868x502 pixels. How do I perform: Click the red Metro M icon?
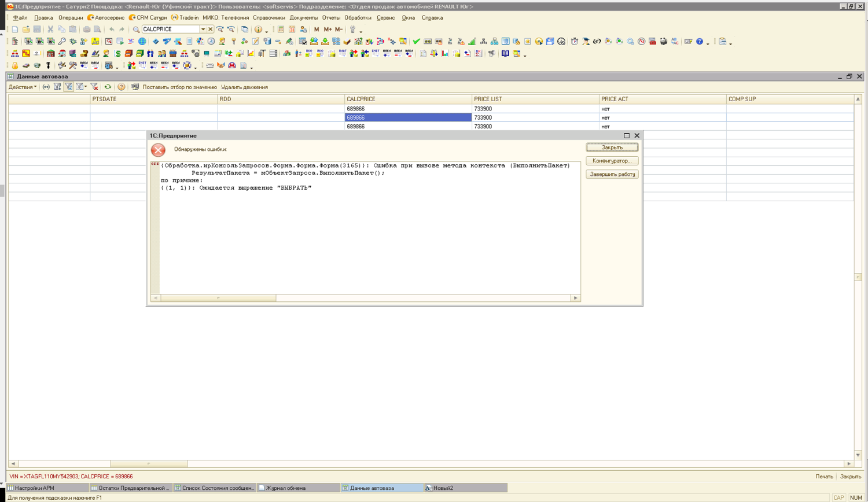232,66
